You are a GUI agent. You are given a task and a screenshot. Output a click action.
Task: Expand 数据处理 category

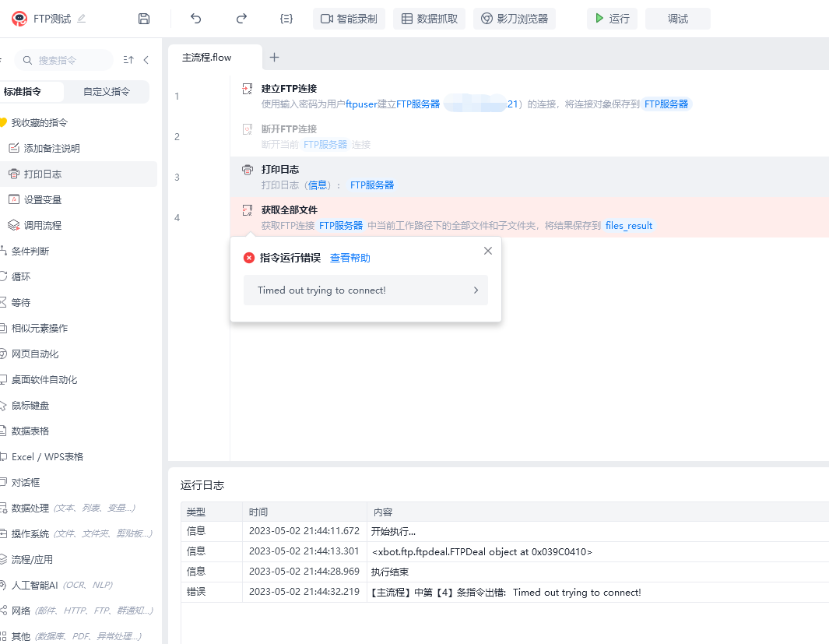30,509
